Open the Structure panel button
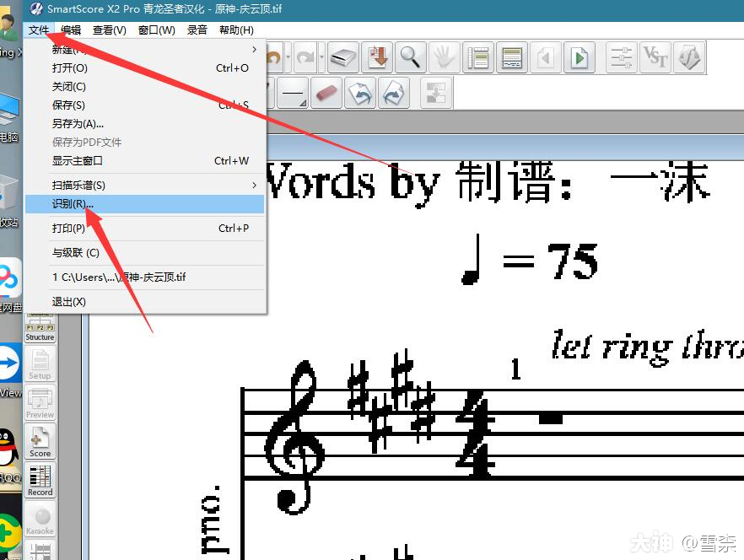The height and width of the screenshot is (560, 744). tap(40, 331)
